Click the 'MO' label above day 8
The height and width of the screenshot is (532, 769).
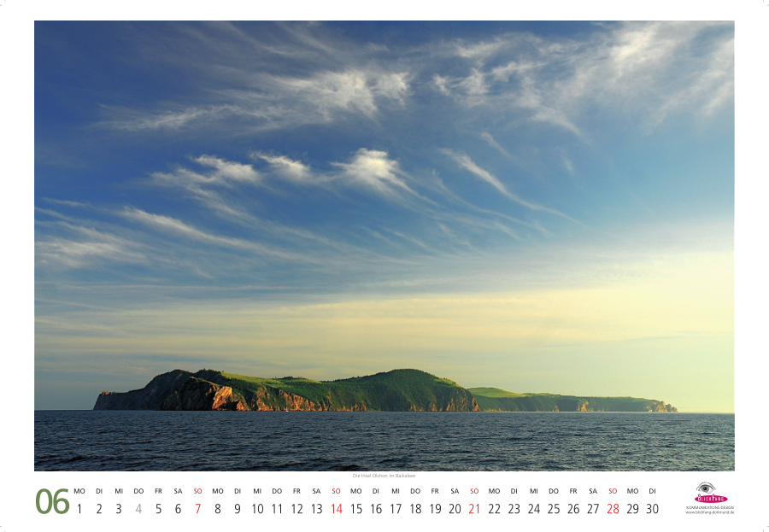pos(218,491)
